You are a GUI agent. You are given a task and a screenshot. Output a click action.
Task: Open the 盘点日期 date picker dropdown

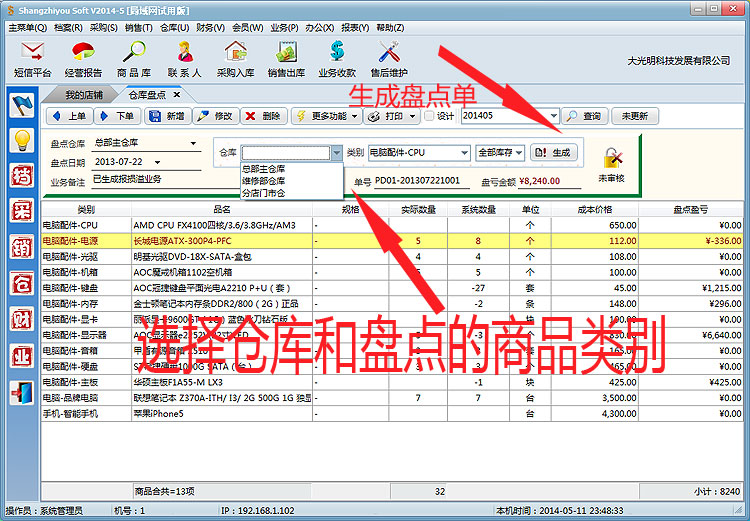157,162
